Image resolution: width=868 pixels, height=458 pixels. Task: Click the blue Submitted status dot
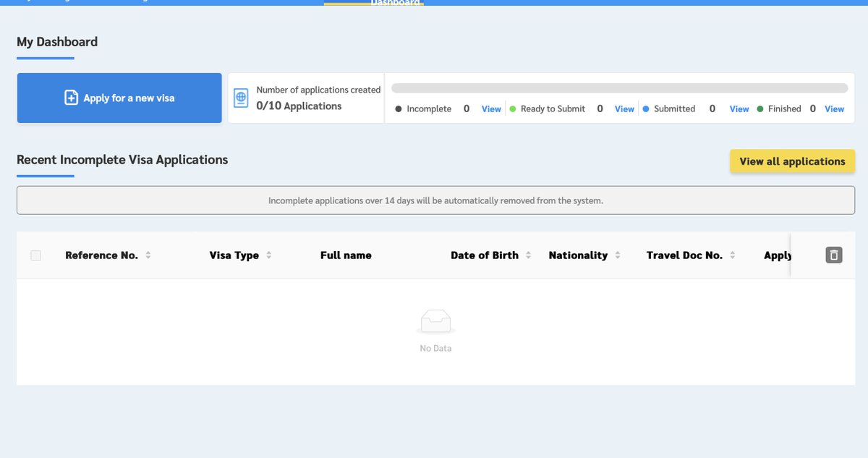(x=646, y=109)
